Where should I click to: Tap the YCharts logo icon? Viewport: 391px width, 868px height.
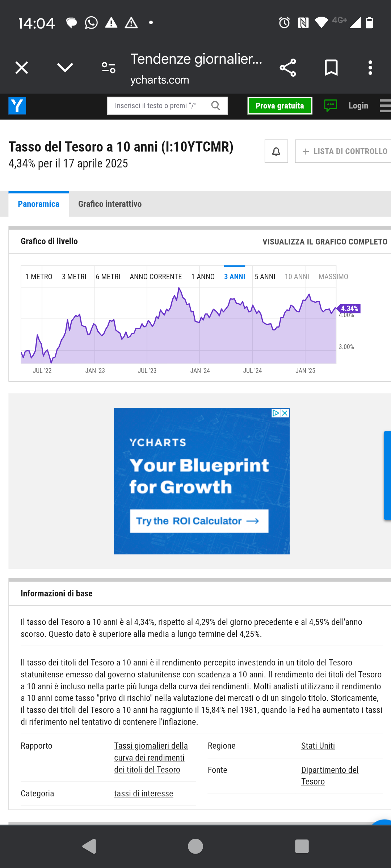[17, 106]
